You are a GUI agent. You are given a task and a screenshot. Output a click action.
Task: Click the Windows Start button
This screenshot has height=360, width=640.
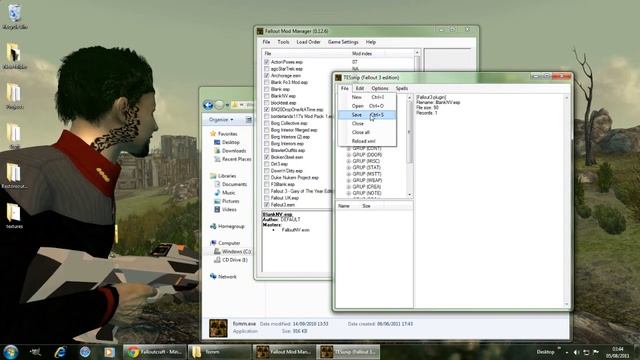click(x=11, y=352)
